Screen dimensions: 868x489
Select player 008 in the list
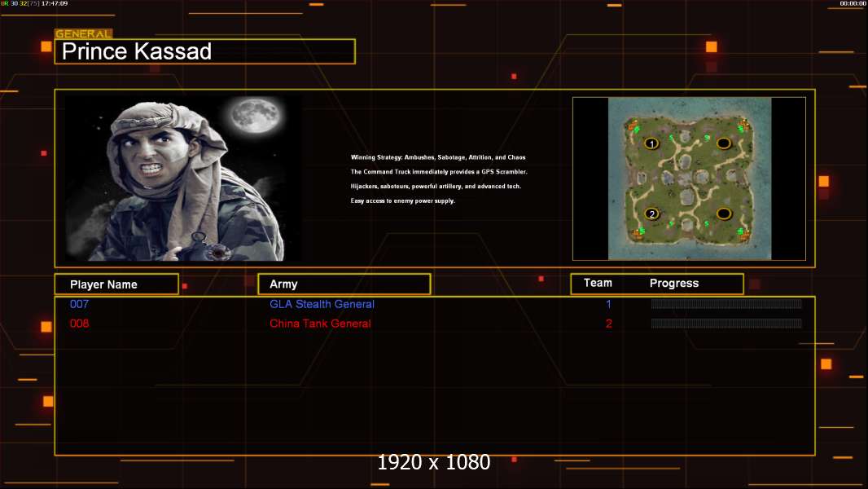coord(79,324)
